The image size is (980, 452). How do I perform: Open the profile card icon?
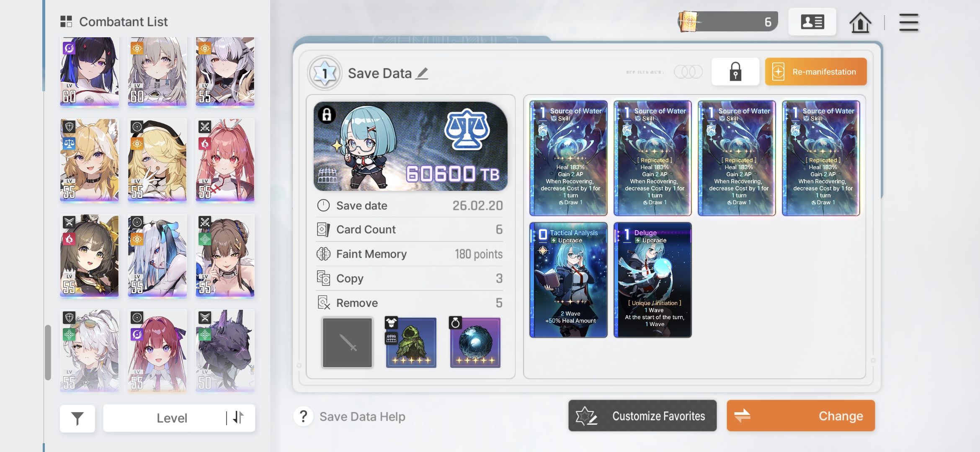click(812, 22)
